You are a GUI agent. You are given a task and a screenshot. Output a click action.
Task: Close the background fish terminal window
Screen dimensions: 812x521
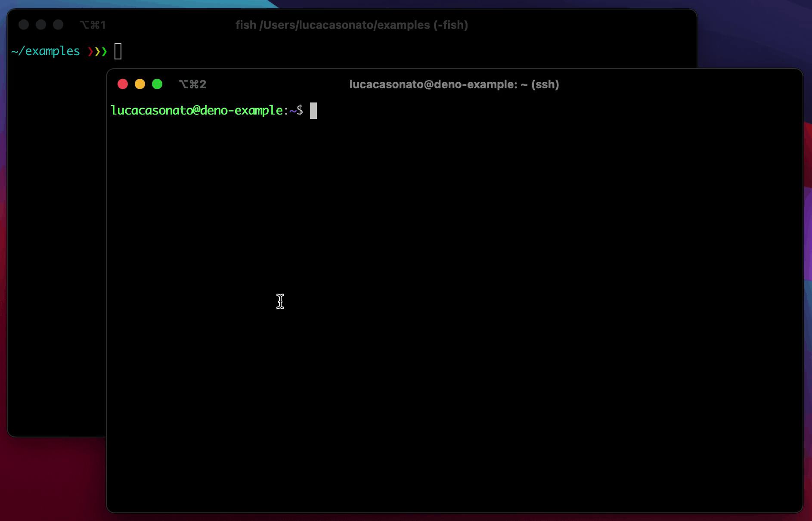(24, 25)
